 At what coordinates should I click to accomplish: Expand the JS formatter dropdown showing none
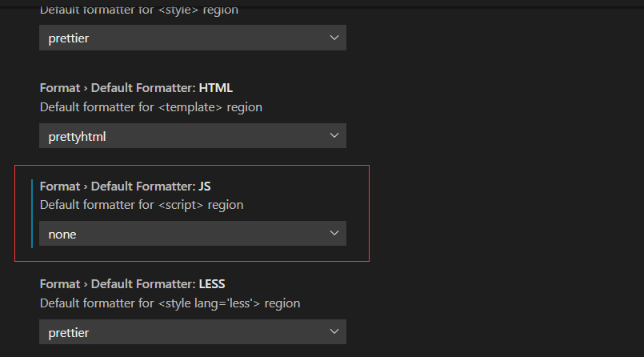(192, 234)
